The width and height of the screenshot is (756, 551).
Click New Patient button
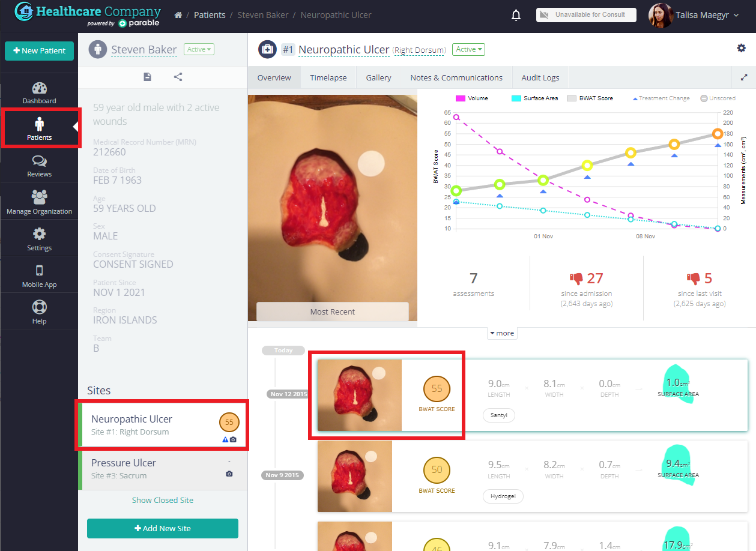[x=40, y=51]
